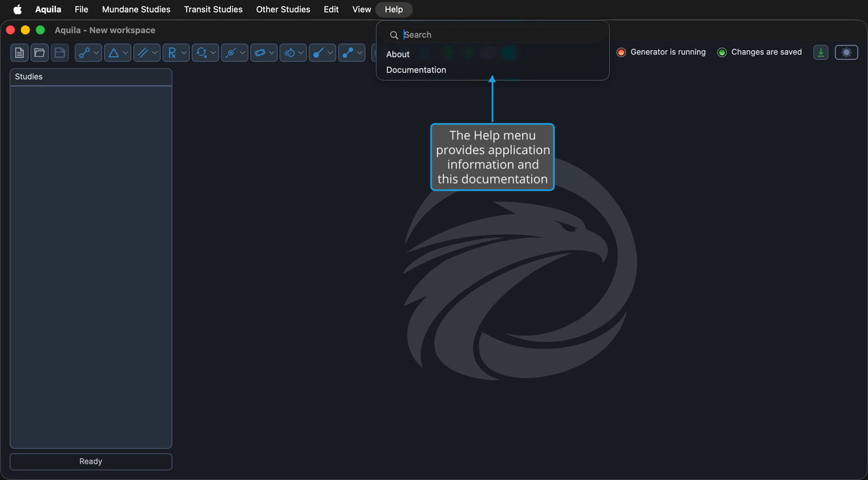Screen dimensions: 868x480
Task: Open the circular arrows cycle dropdown
Action: coord(205,53)
